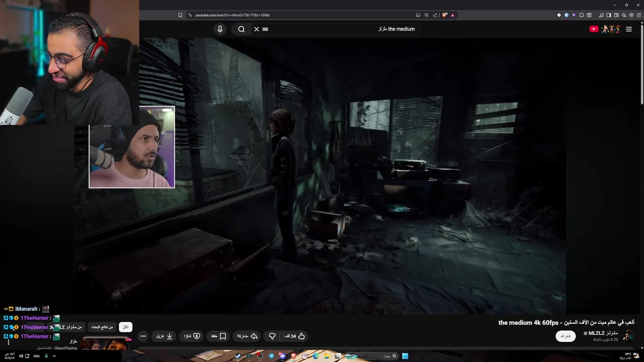Screen dimensions: 644x362
Task: Open File Explorer from the taskbar
Action: 327,356
